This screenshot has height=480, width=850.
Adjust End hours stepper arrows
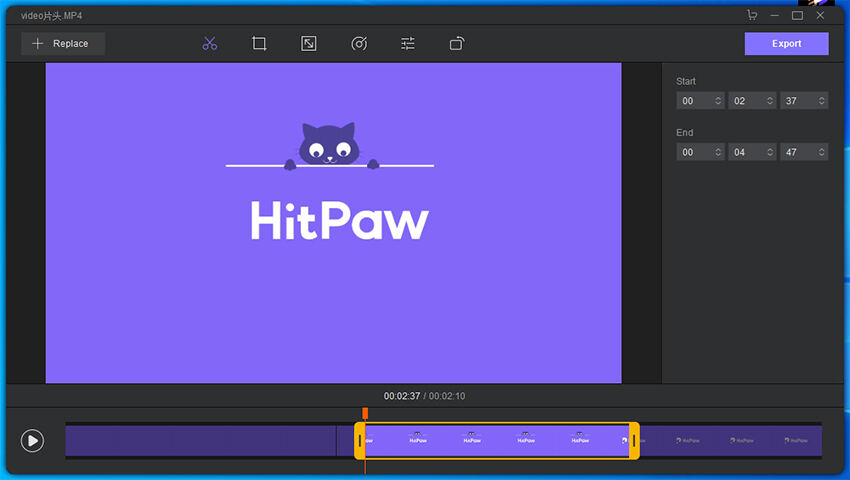click(718, 152)
